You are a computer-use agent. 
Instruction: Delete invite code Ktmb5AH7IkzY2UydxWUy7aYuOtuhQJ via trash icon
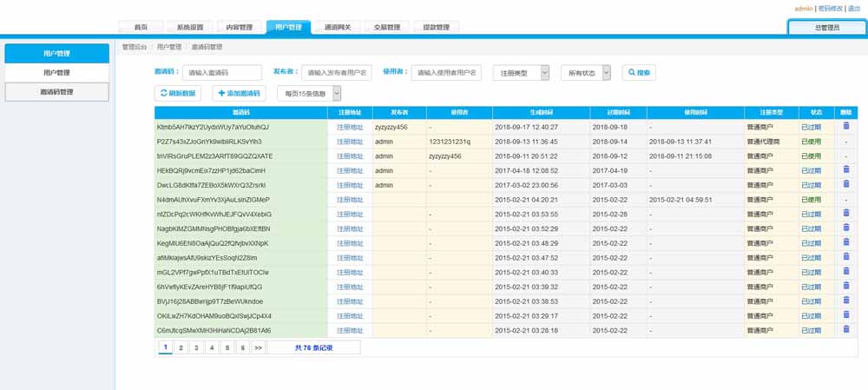pos(846,127)
